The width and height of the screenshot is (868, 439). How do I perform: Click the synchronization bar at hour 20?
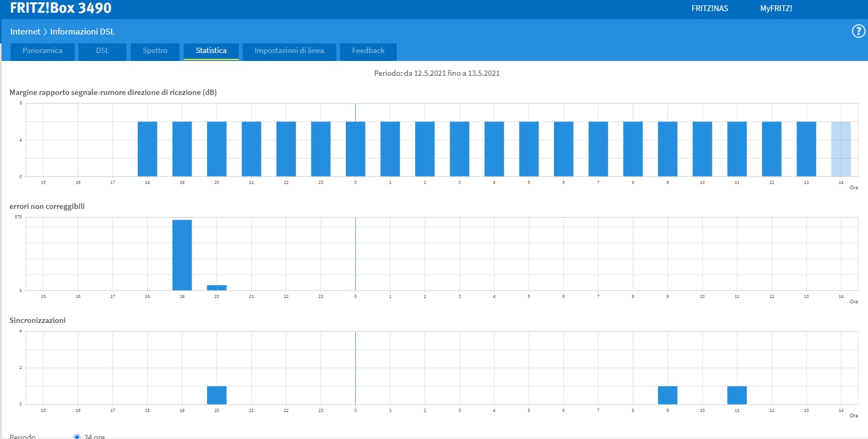pyautogui.click(x=217, y=395)
